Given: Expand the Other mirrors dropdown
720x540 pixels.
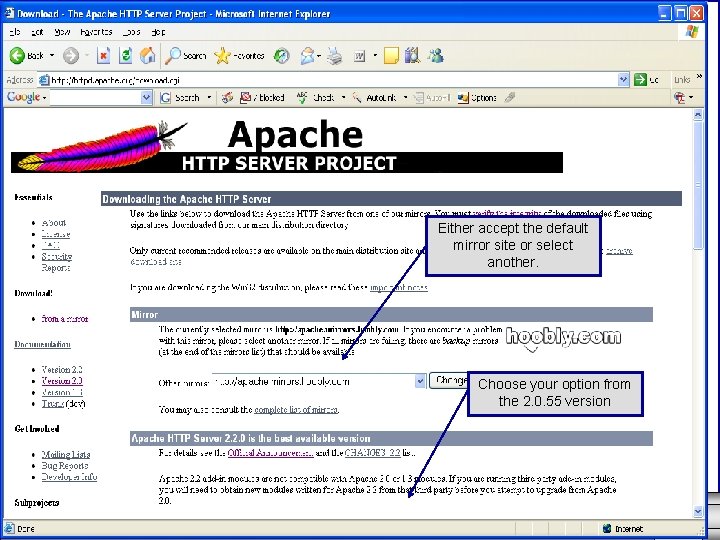Looking at the screenshot, I should (x=420, y=381).
